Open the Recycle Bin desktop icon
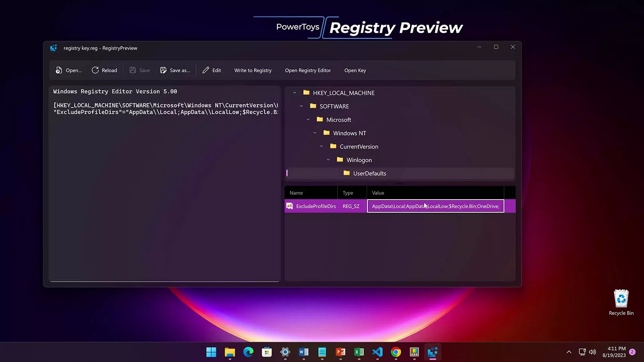The height and width of the screenshot is (362, 644). pos(621,302)
